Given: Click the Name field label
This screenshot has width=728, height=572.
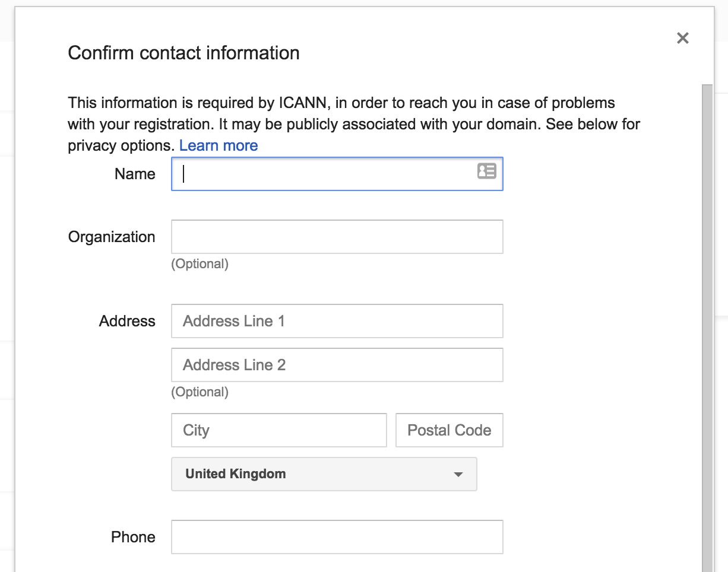Looking at the screenshot, I should (x=135, y=174).
